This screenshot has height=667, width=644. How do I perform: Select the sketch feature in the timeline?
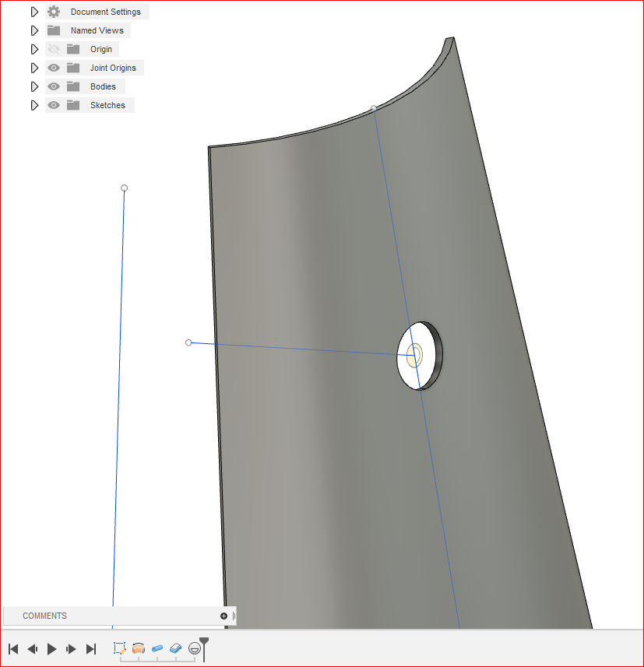click(x=118, y=648)
